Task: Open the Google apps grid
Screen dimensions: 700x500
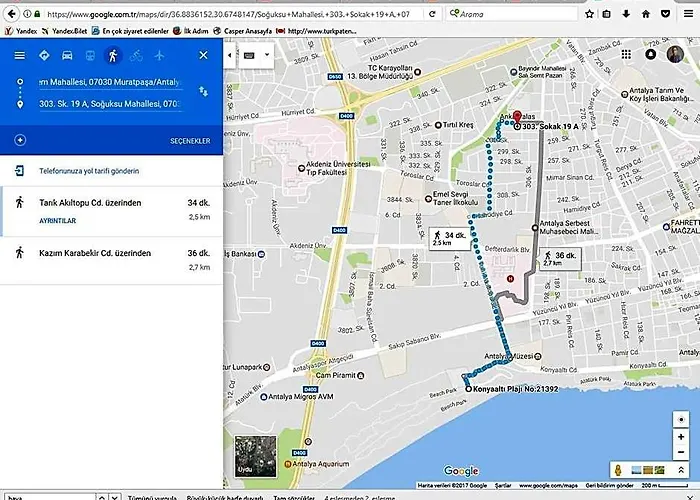Action: [x=626, y=54]
